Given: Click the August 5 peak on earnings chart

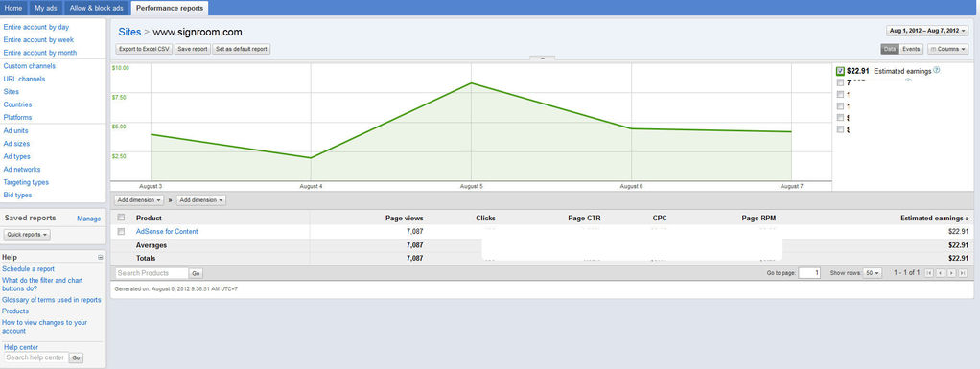Looking at the screenshot, I should click(x=471, y=83).
